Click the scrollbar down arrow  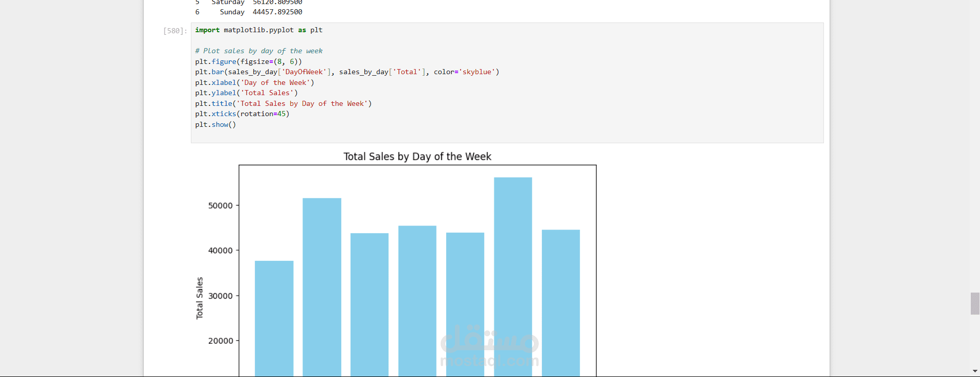(975, 371)
